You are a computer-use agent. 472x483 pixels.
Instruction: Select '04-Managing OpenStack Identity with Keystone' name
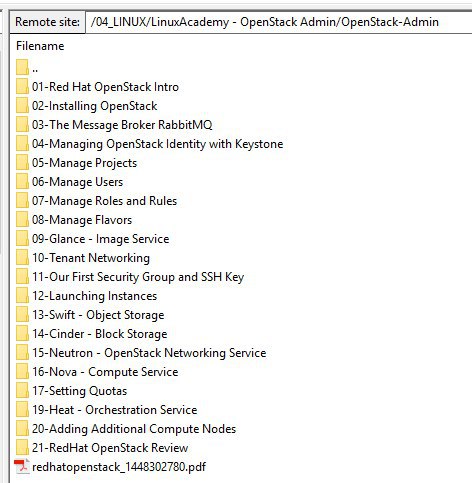tap(157, 144)
